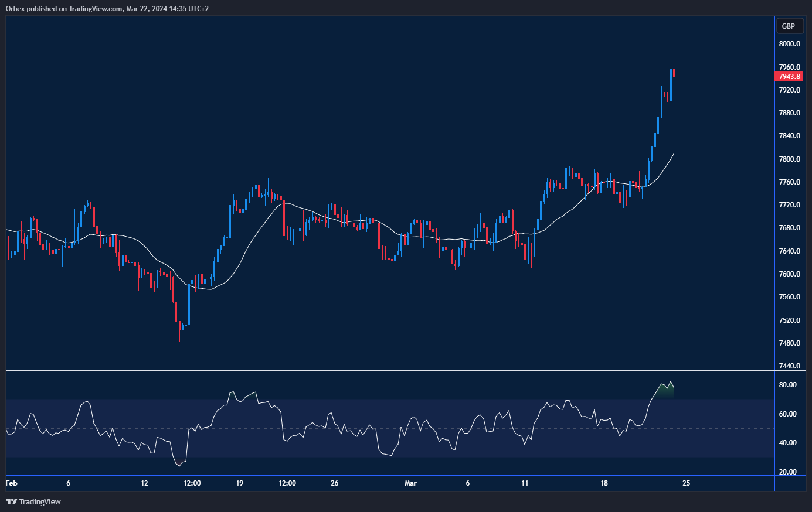Select the Mar date marker on the time axis

(410, 483)
